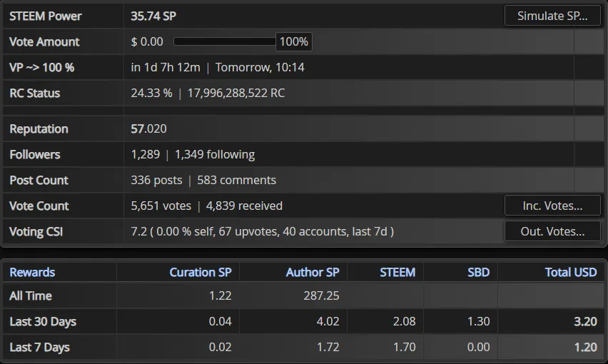Adjust the vote amount slider bar
The image size is (608, 364).
click(225, 41)
